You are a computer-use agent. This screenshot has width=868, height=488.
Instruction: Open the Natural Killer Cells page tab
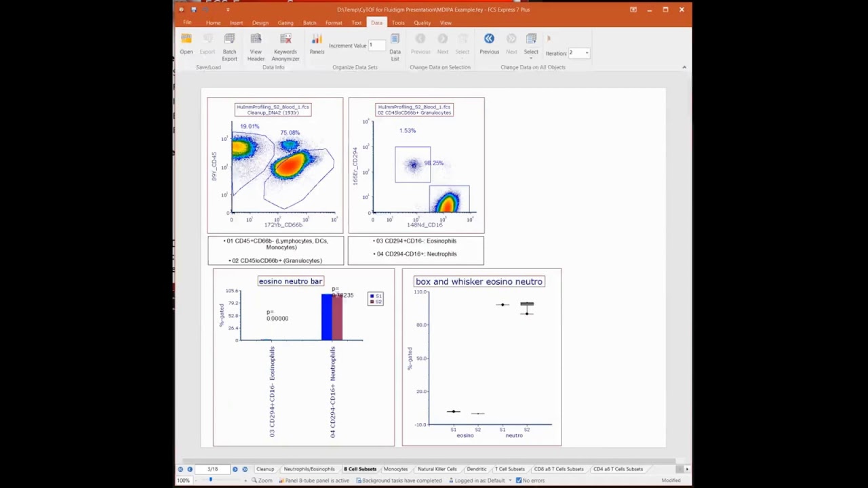(x=437, y=469)
